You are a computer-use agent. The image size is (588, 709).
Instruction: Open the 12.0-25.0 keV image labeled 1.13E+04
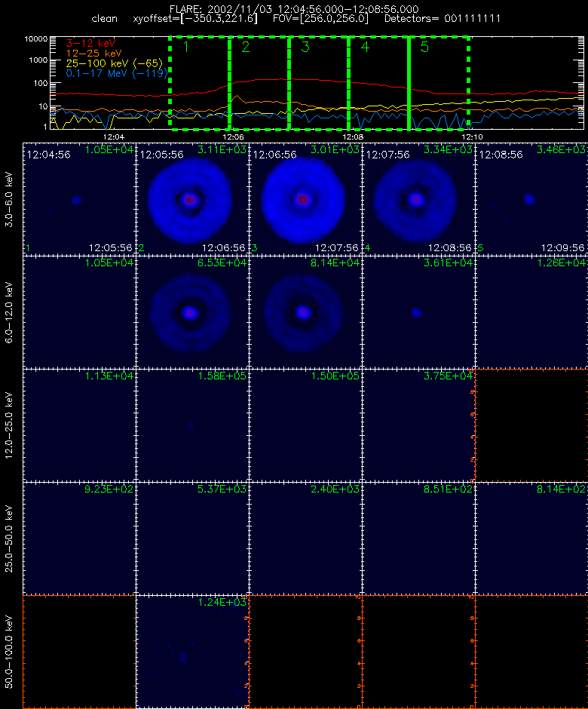(x=79, y=425)
